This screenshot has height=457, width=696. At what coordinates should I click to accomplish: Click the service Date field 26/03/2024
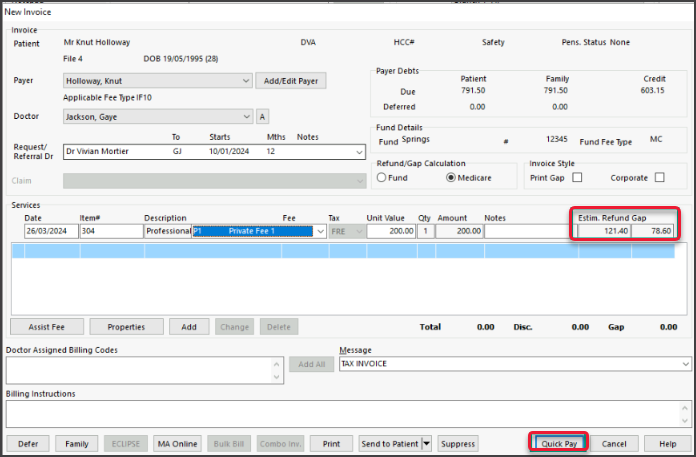51,231
